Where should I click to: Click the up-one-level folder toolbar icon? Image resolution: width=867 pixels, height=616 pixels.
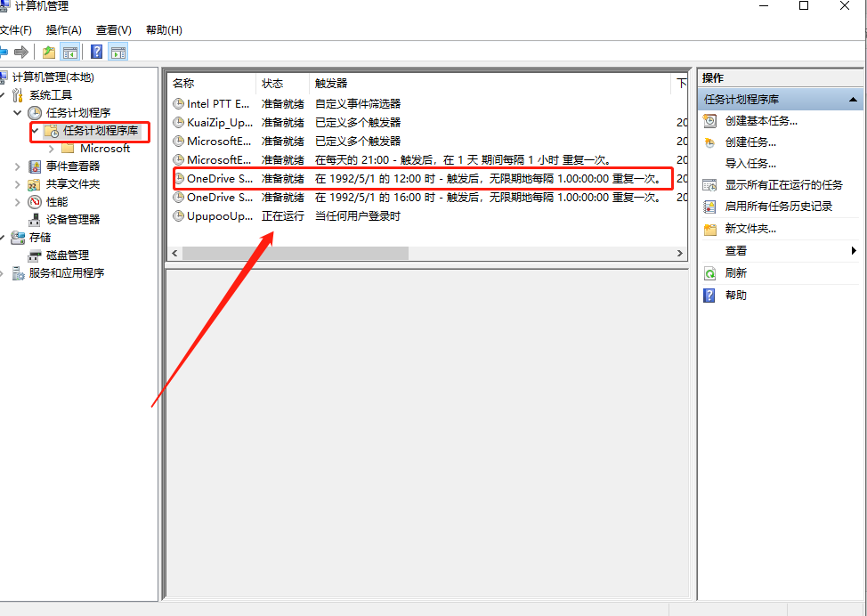click(49, 52)
